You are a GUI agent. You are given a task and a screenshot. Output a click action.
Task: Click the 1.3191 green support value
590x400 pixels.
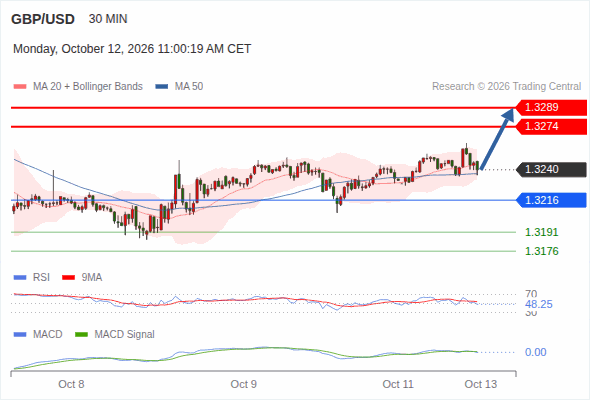click(x=542, y=232)
